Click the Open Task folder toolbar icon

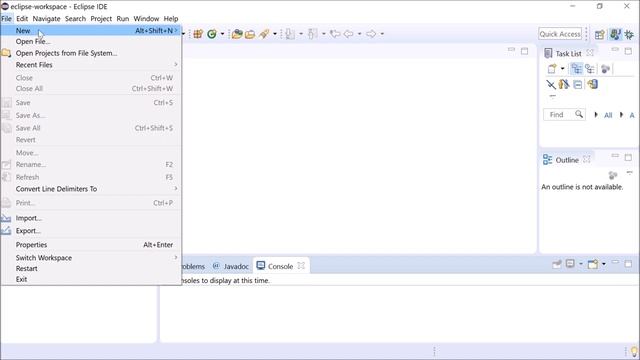[250, 34]
